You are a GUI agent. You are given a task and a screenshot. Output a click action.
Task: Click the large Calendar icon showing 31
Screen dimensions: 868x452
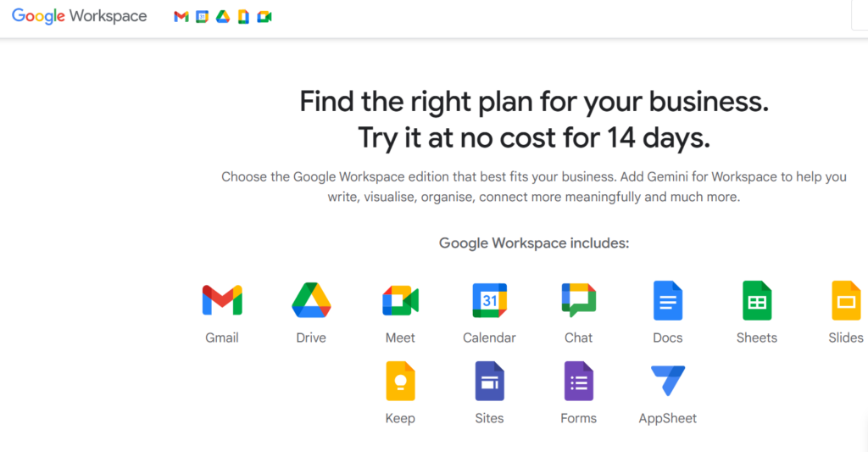point(489,300)
